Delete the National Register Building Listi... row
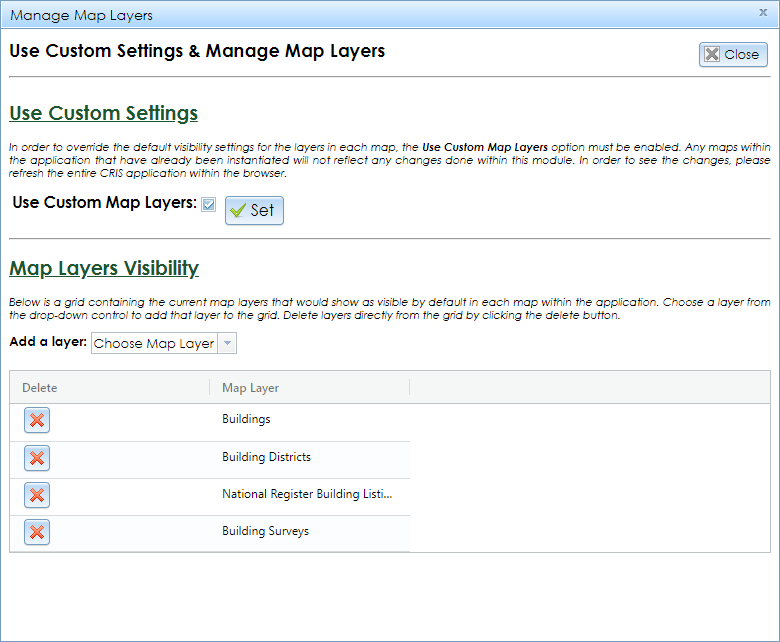The height and width of the screenshot is (642, 780). point(37,495)
